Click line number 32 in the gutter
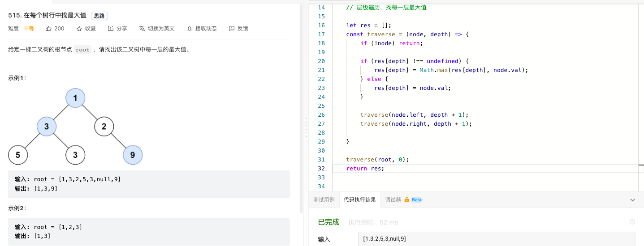 pyautogui.click(x=321, y=169)
